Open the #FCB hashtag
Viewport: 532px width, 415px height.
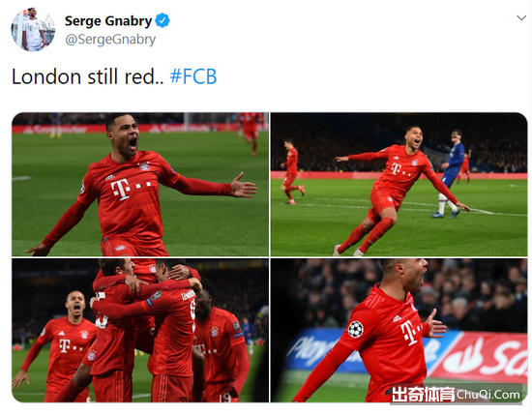point(193,76)
